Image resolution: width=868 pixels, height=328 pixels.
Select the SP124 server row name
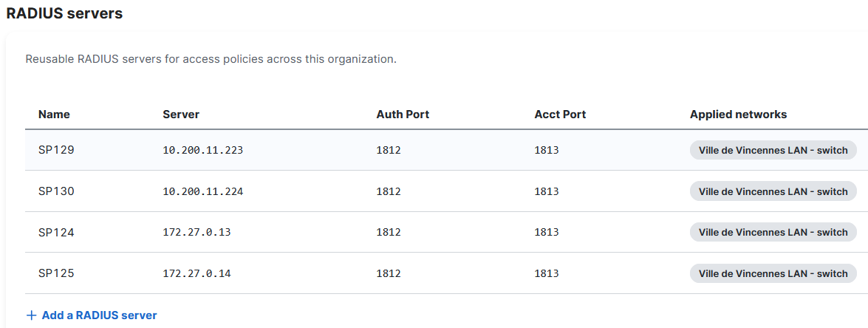click(56, 232)
